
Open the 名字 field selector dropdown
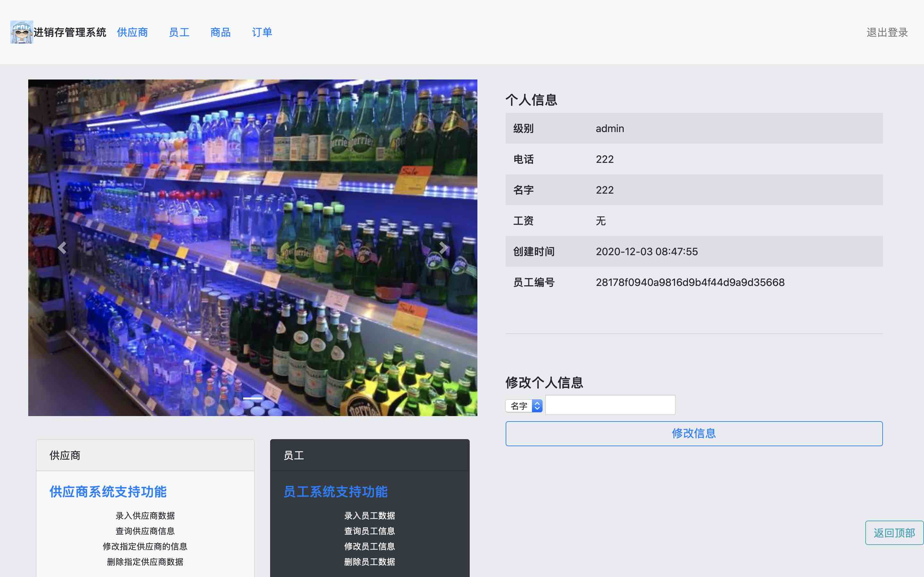click(524, 406)
